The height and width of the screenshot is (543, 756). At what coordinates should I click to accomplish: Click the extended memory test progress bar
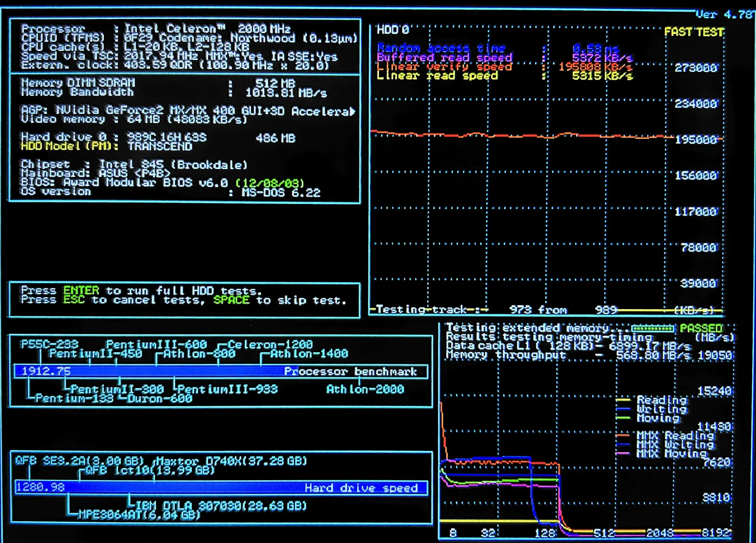pyautogui.click(x=653, y=328)
